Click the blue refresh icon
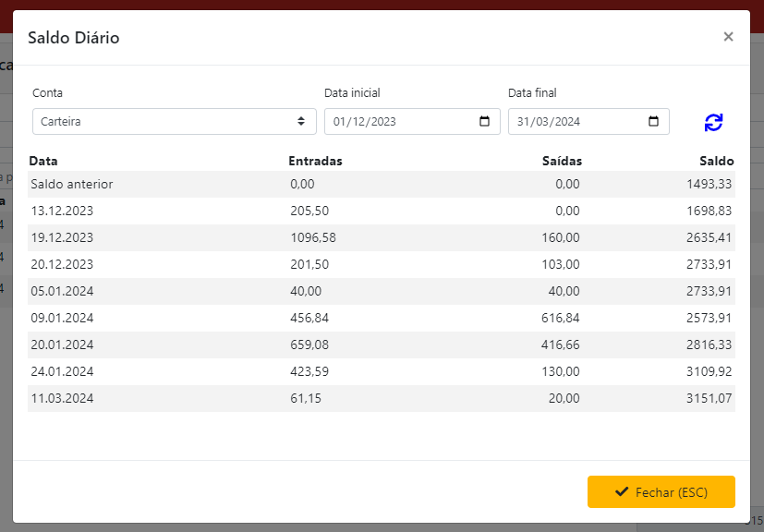 point(713,122)
